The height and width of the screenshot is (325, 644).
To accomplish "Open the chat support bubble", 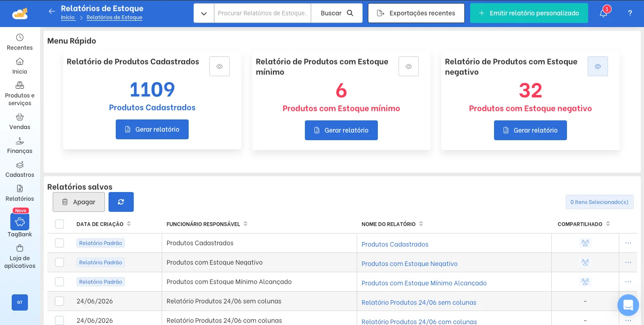I will [x=628, y=305].
